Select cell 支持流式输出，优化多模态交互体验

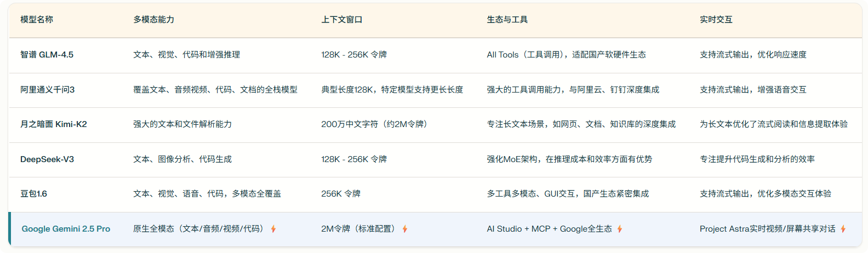click(766, 194)
